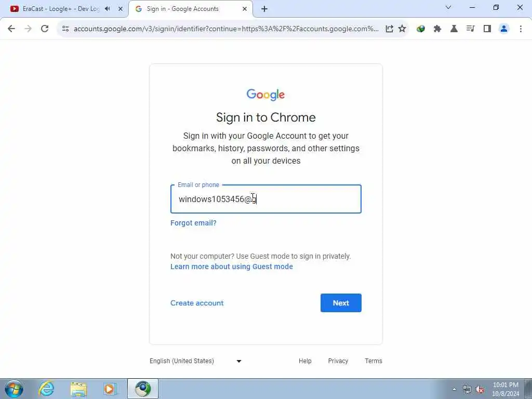Open the tab search chevron
This screenshot has height=399, width=532.
(x=448, y=7)
